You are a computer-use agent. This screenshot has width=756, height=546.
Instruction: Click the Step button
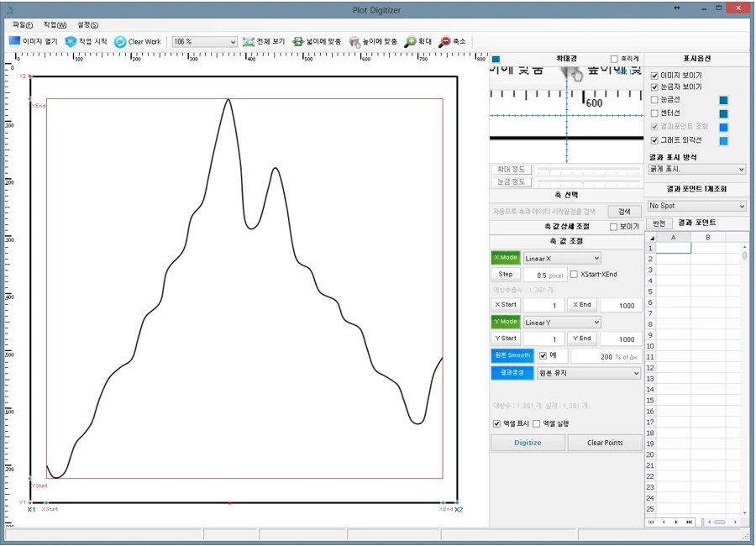click(506, 274)
